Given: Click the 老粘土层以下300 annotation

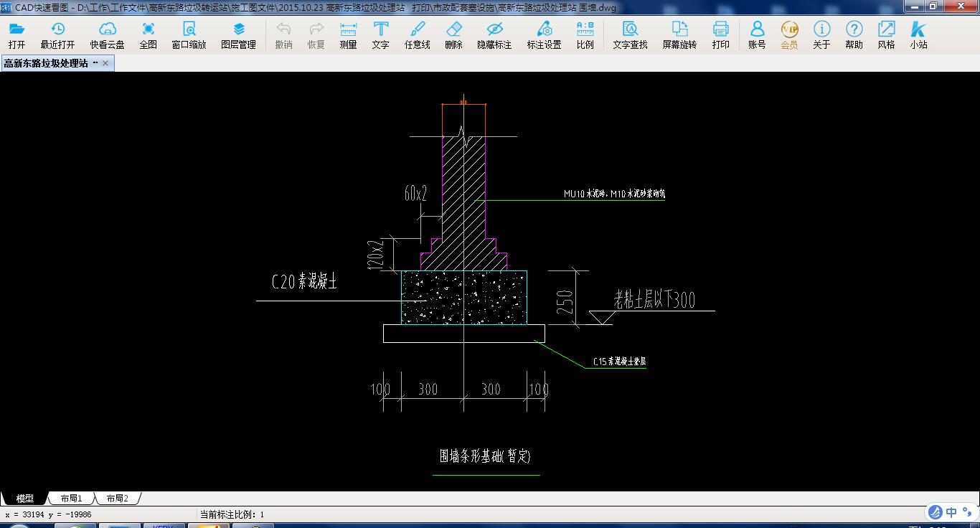Looking at the screenshot, I should [x=654, y=299].
